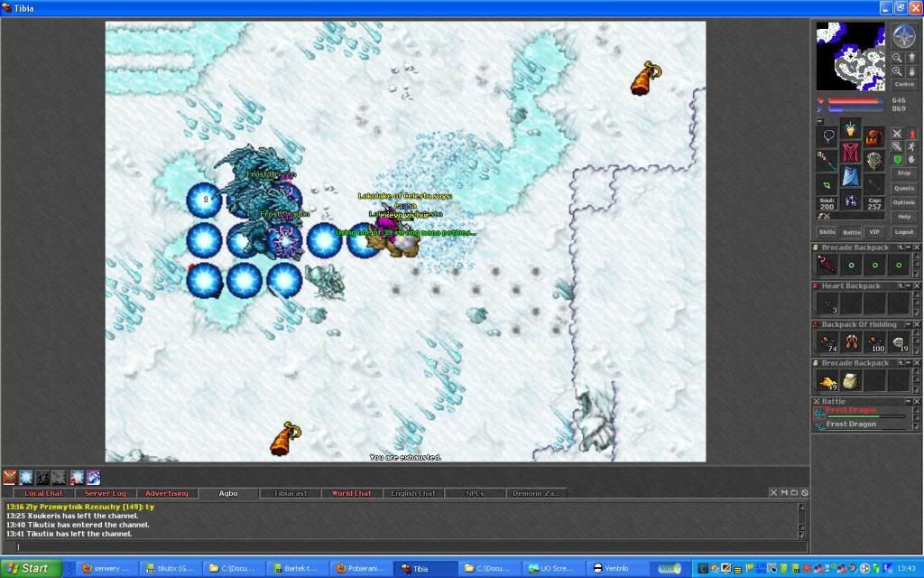Toggle the Battle panel button
Screen dimensions: 924x578
coord(851,232)
